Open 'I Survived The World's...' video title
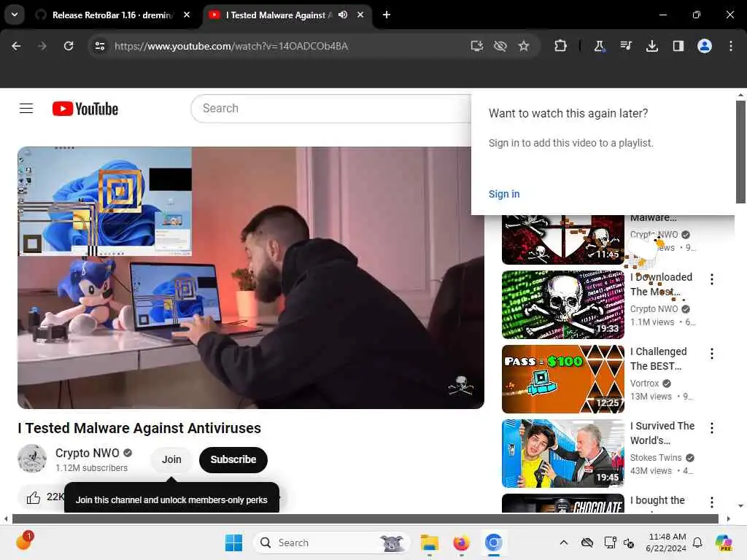The image size is (747, 560). click(662, 433)
